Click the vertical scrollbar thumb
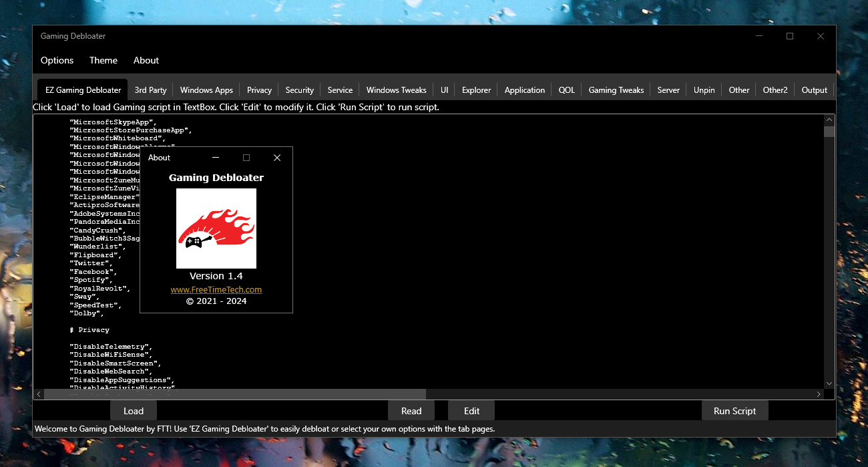Screen dimensions: 868x467 [829, 132]
